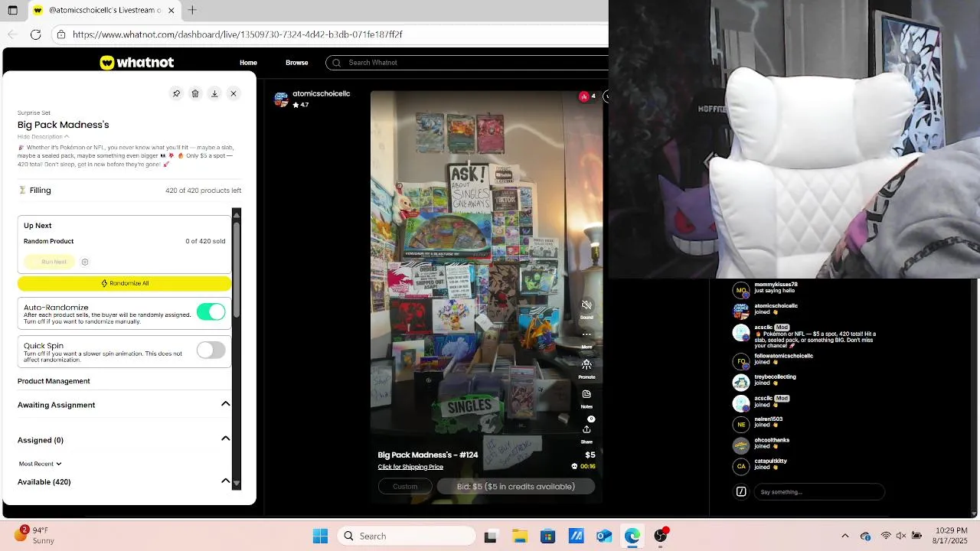Open the Click for Shipping Price link

(x=410, y=467)
